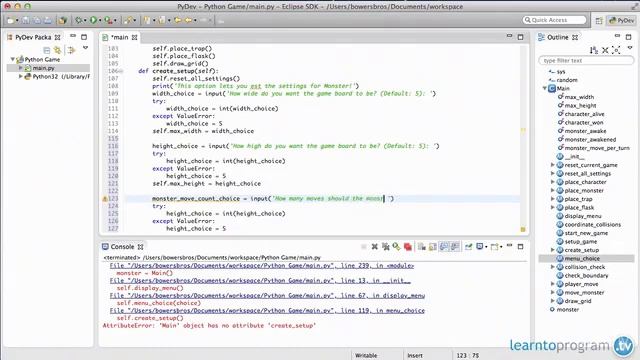Open the Outline view menu arrow
The width and height of the screenshot is (640, 360).
click(x=630, y=48)
